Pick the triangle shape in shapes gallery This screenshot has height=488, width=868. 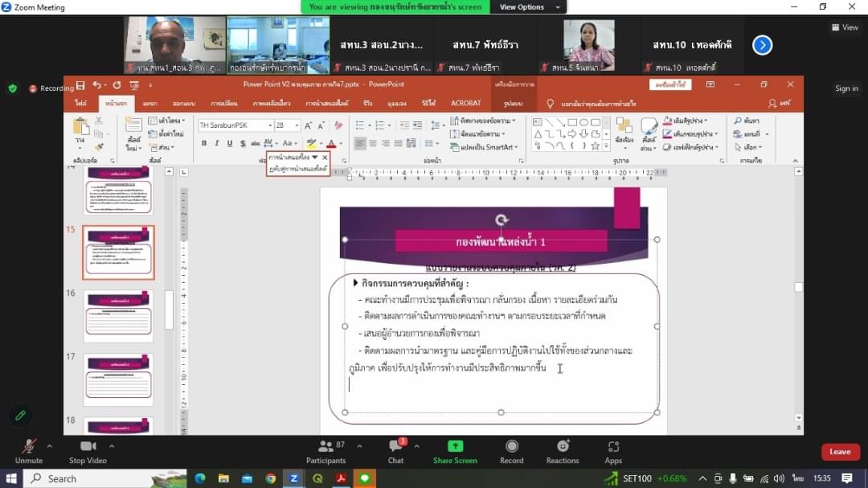point(538,134)
